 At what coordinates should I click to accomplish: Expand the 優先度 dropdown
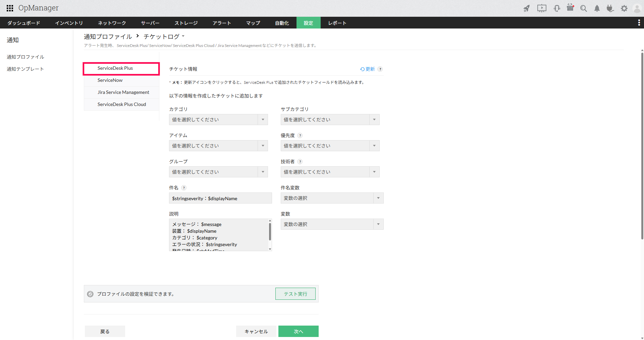tap(330, 146)
